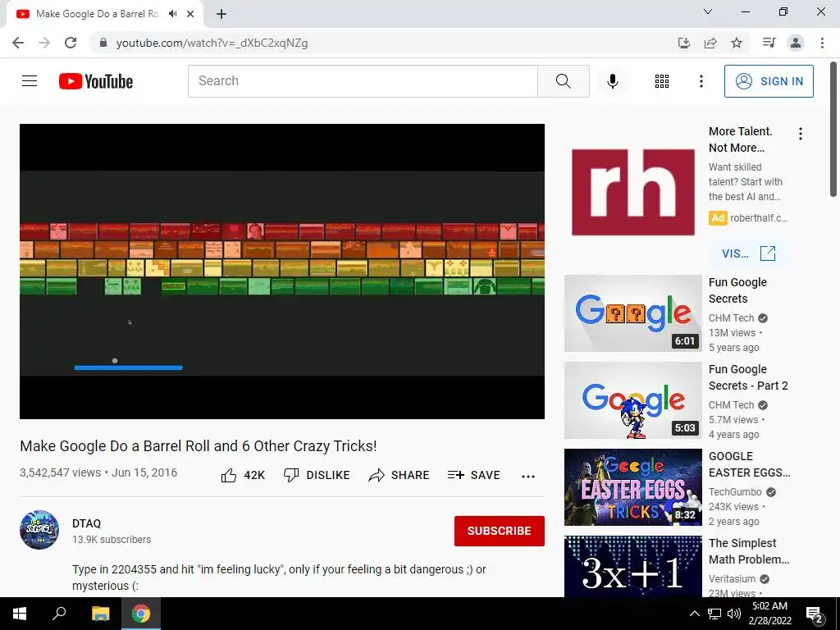Open a new browser tab
840x630 pixels.
click(x=221, y=14)
